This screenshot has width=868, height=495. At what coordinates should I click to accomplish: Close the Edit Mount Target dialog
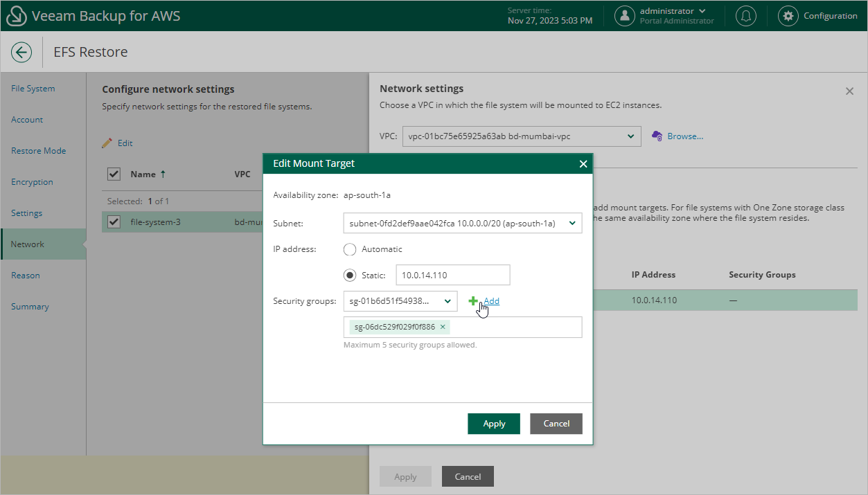tap(583, 164)
